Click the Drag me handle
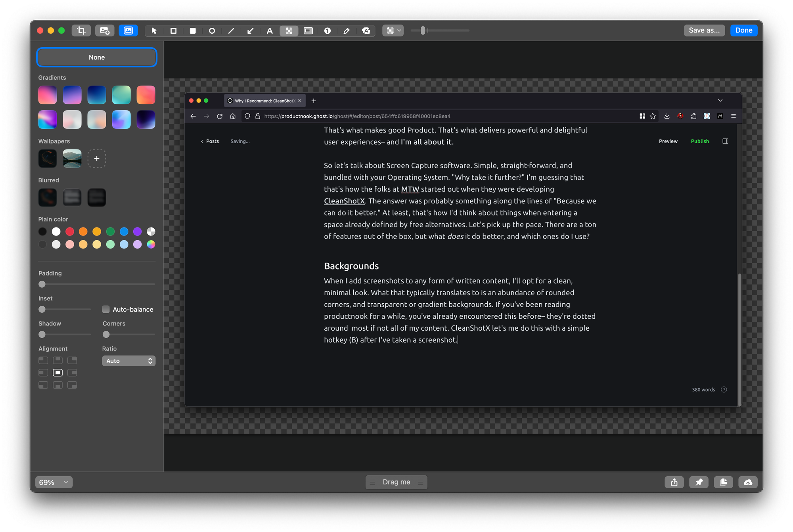Screen dimensions: 793x532 click(x=396, y=482)
